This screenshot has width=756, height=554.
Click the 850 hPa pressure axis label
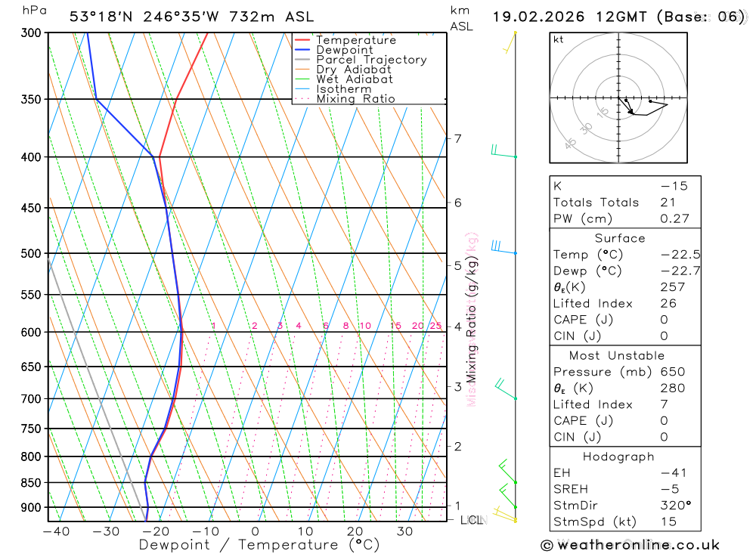coord(31,483)
